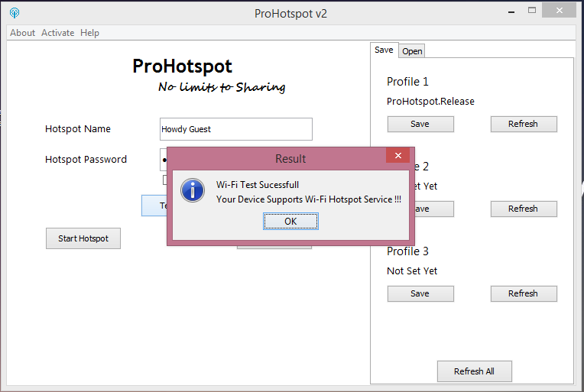Screen dimensions: 584x392
Task: Click the Hotspot Name label
Action: [78, 129]
